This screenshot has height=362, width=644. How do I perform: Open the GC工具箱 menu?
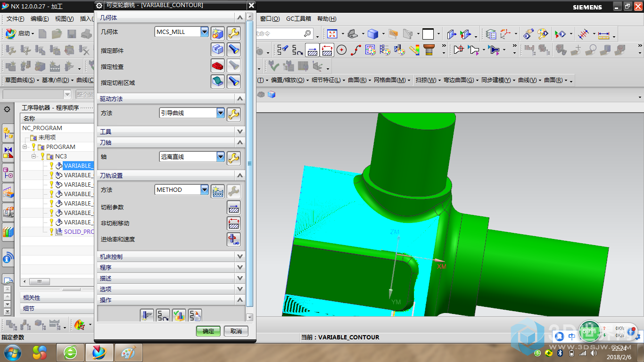(298, 19)
